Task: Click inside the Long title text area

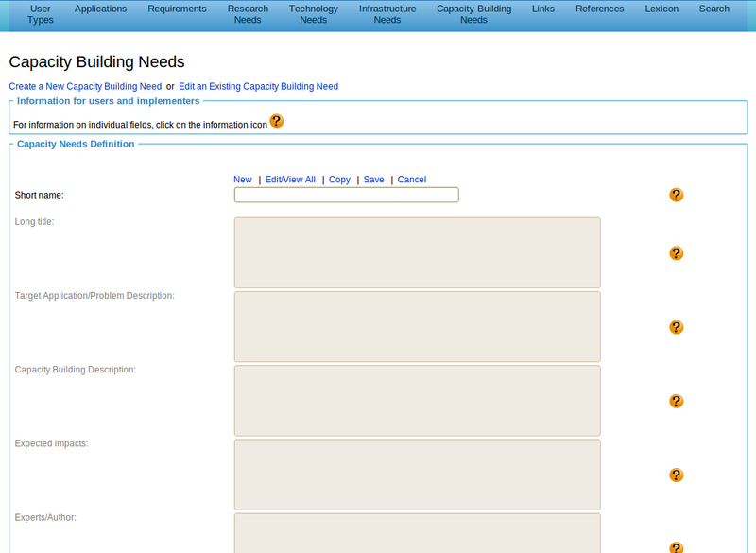Action: click(417, 252)
